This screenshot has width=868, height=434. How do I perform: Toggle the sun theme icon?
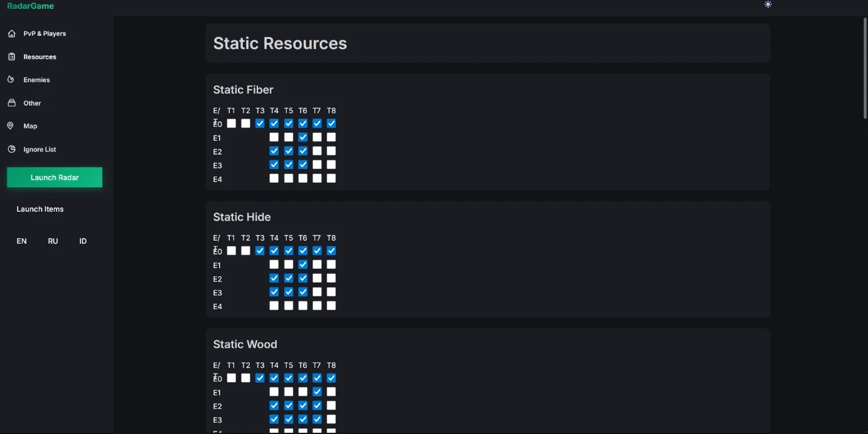pos(768,4)
